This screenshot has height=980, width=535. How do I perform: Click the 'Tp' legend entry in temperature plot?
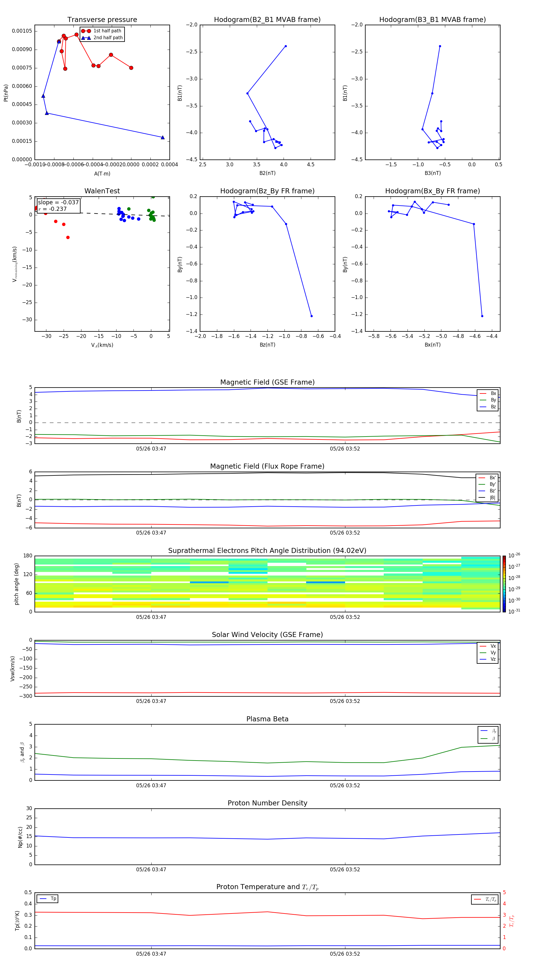48,899
